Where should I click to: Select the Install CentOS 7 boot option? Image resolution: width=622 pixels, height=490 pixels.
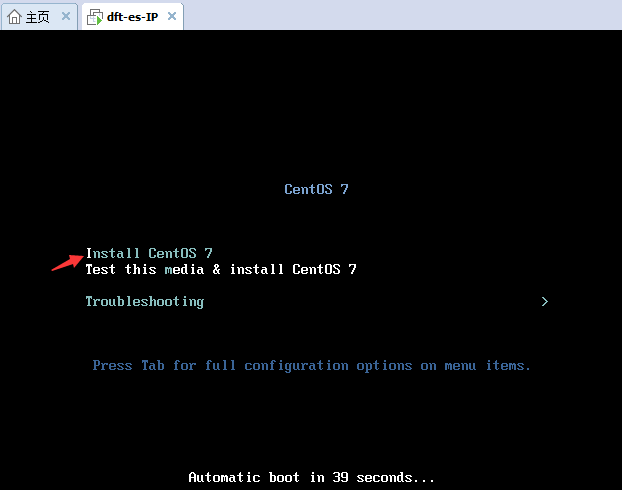pyautogui.click(x=149, y=253)
